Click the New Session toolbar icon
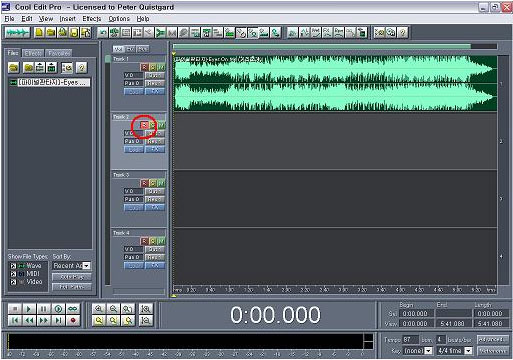The width and height of the screenshot is (513, 360). point(39,32)
